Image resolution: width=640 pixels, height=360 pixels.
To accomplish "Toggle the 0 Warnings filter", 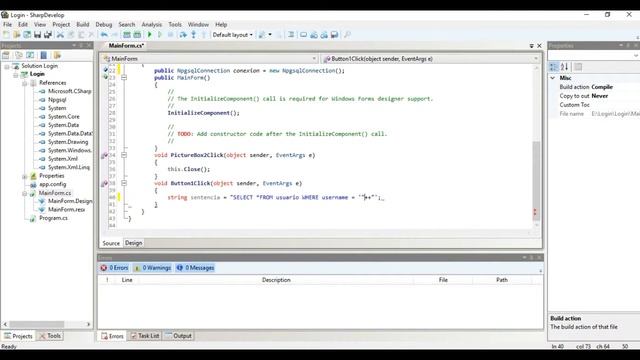I will (153, 268).
